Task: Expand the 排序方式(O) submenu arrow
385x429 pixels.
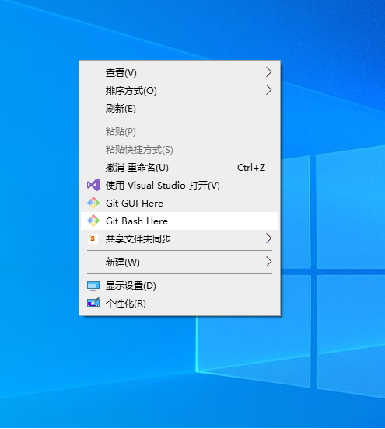Action: [269, 90]
